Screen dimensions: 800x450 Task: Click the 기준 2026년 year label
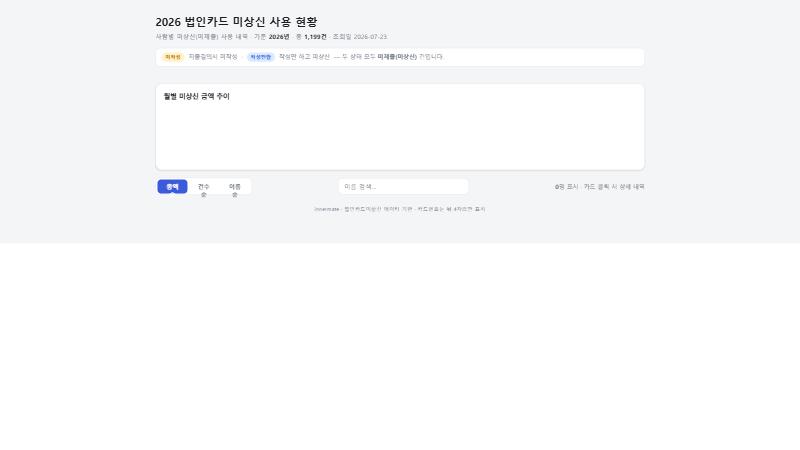click(x=271, y=37)
